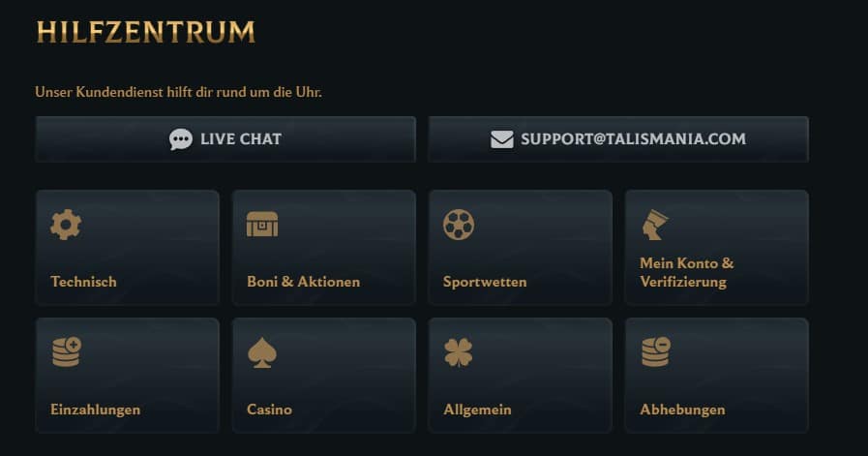
Task: Open the Abhebungen text label
Action: pos(682,410)
